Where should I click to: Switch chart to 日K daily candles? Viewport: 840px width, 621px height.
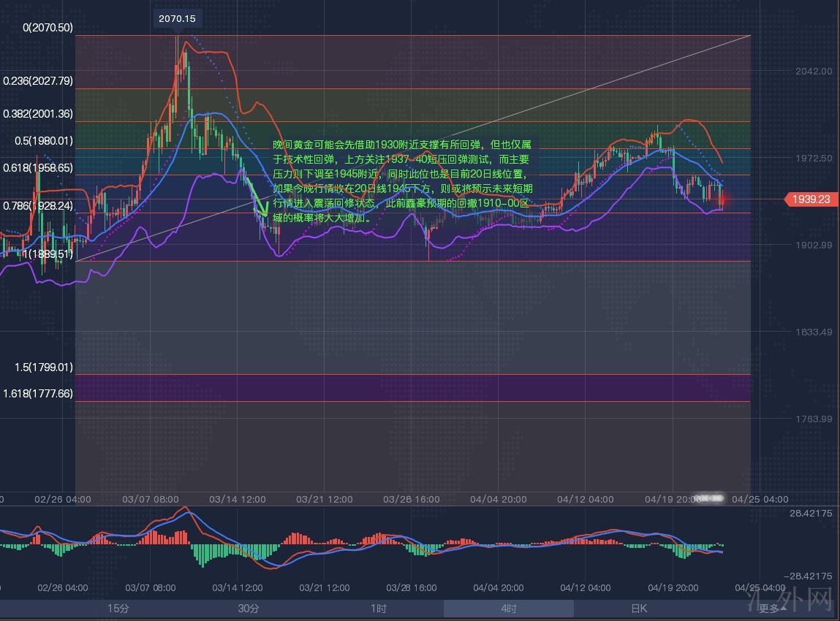(638, 609)
